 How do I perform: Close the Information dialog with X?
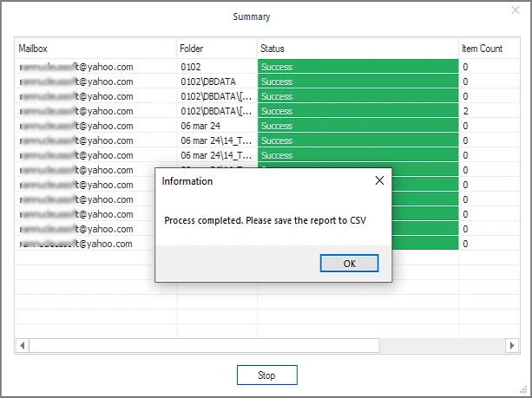point(378,181)
